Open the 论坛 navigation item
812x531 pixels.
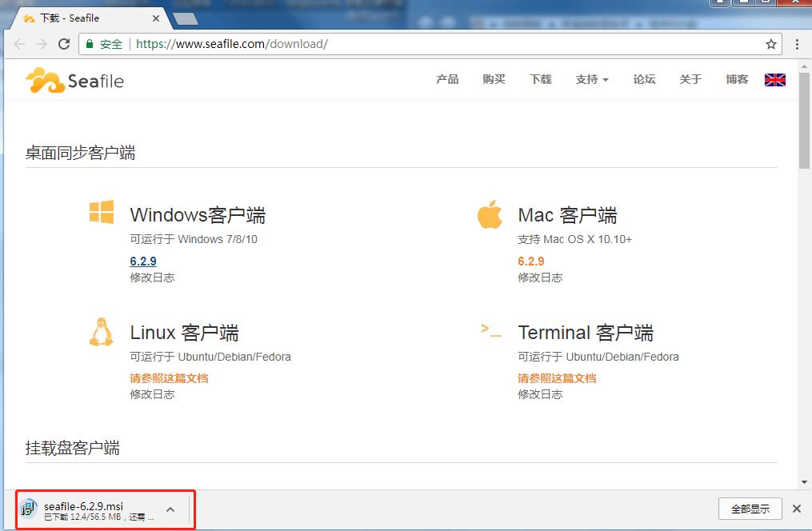(644, 79)
